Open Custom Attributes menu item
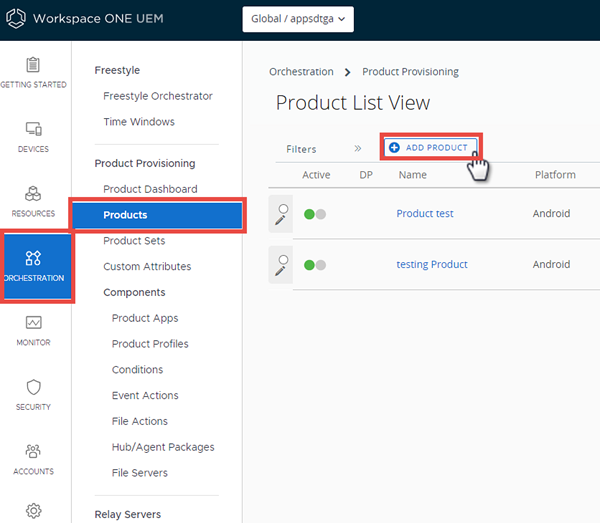 pos(147,267)
